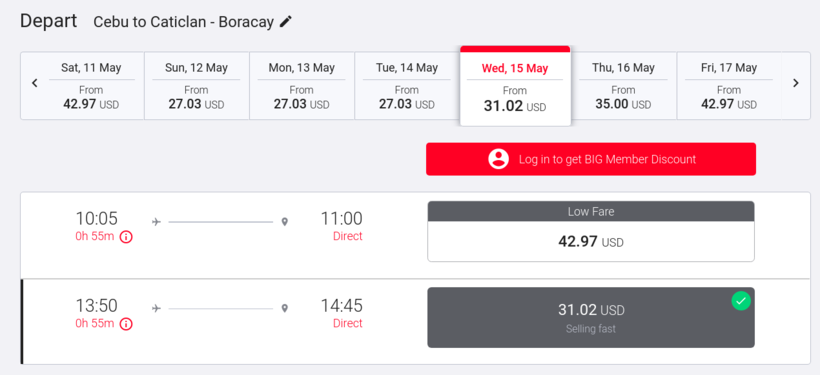Open info icon for 13:50 flight duration

pos(126,324)
